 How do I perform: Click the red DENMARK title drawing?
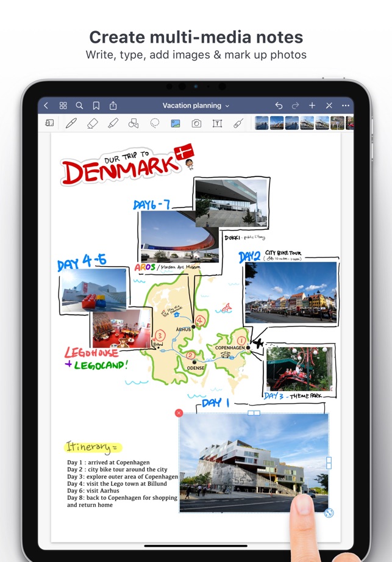click(x=121, y=170)
